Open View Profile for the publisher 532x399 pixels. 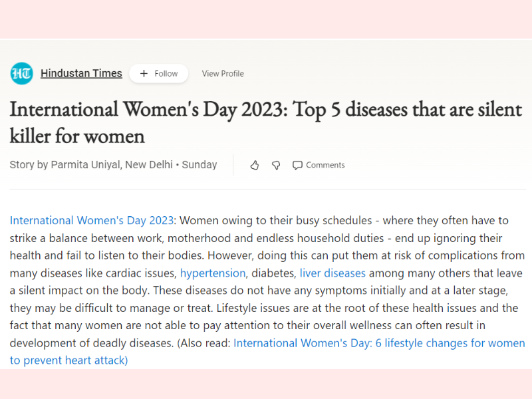point(223,74)
